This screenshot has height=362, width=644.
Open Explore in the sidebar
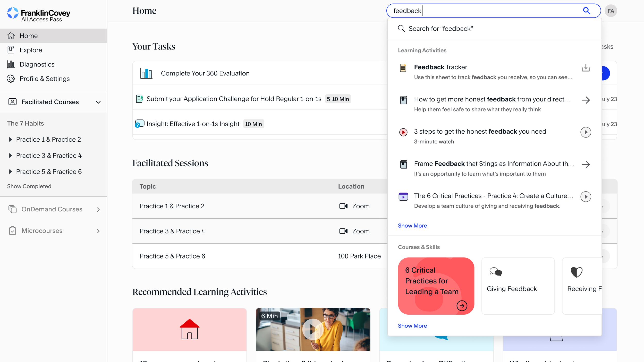(x=53, y=50)
